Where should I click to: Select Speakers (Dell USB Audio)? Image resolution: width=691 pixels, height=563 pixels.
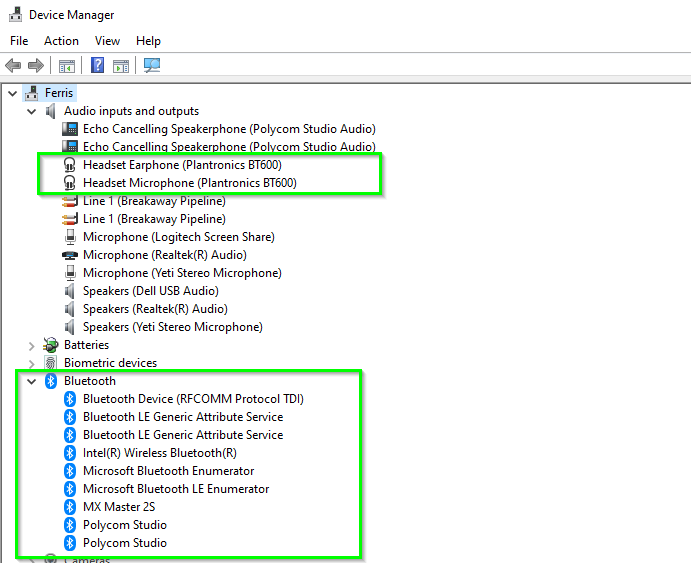(x=151, y=291)
